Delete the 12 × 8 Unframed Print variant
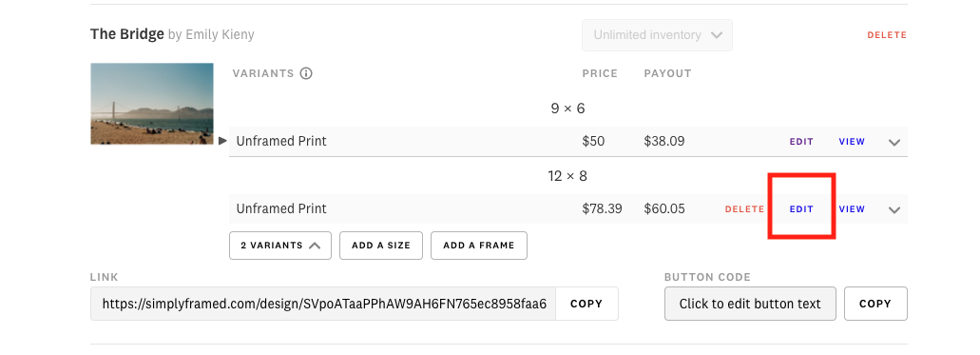The width and height of the screenshot is (980, 355). (744, 209)
